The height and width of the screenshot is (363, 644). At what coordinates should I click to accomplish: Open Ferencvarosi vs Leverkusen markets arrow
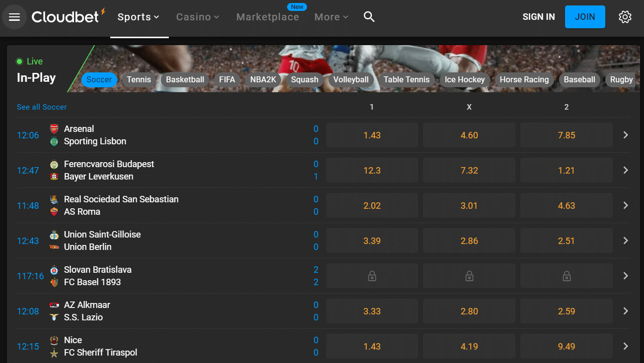pyautogui.click(x=626, y=170)
